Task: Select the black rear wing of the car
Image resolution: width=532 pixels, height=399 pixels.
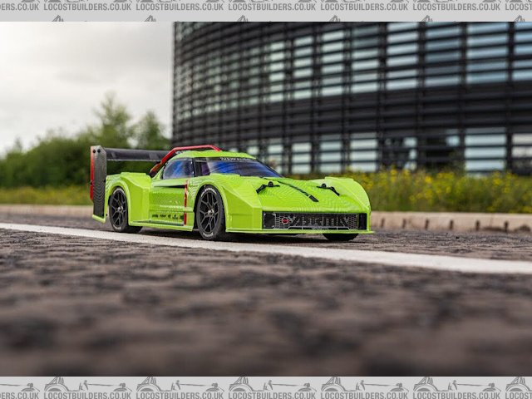Action: coord(133,155)
